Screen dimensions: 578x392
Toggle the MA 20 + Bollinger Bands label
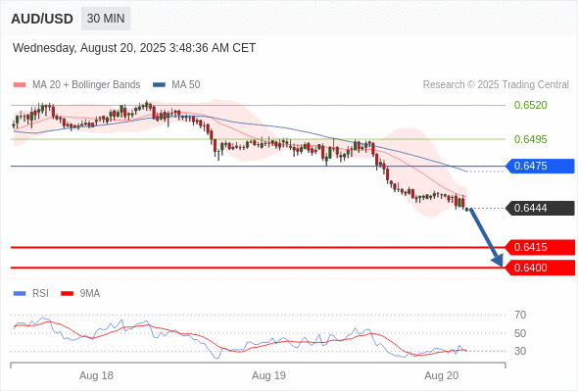[x=86, y=85]
